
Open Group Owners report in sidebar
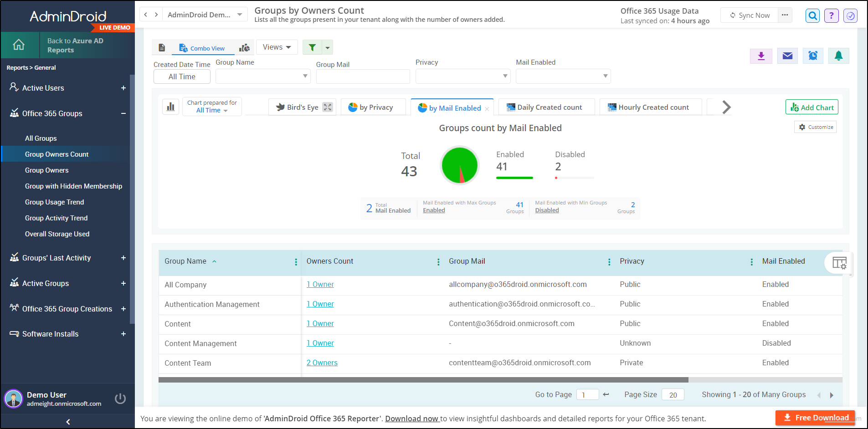coord(47,170)
